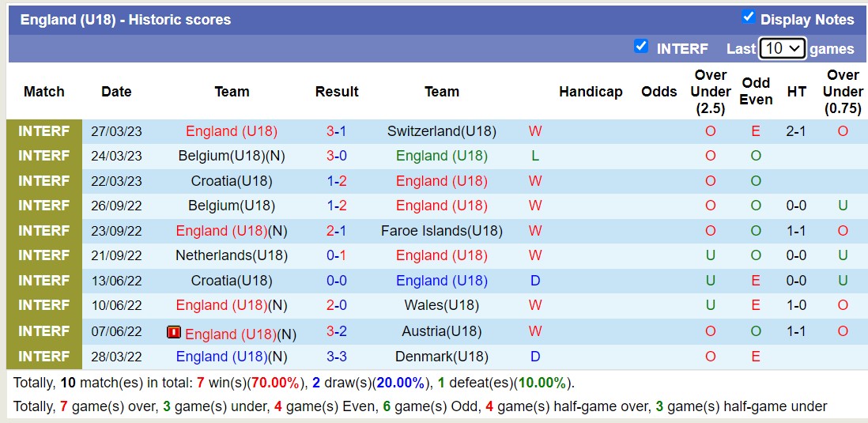Image resolution: width=868 pixels, height=423 pixels.
Task: Open the Last games count dropdown
Action: tap(781, 48)
